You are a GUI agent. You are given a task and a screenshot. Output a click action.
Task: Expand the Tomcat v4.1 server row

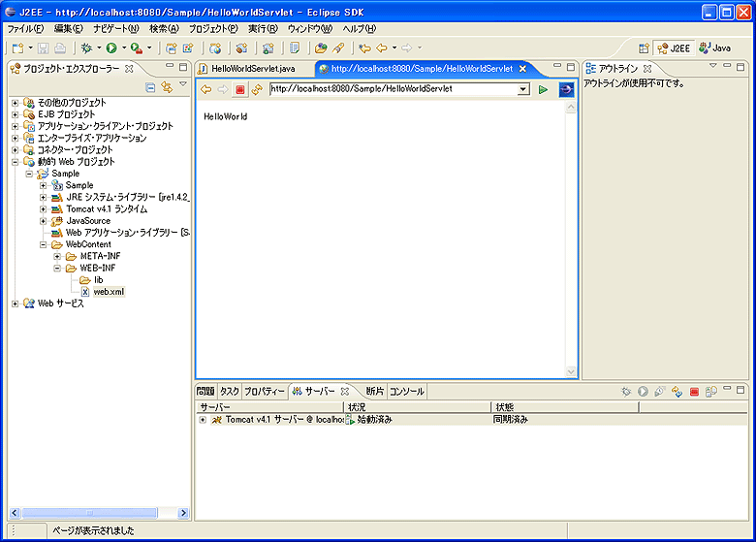tap(203, 420)
